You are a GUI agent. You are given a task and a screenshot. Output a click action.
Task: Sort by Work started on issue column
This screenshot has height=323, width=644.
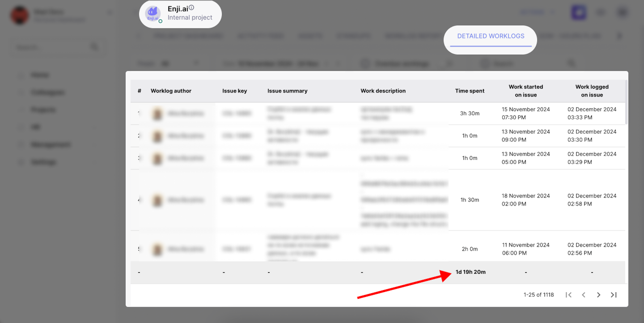tap(526, 91)
